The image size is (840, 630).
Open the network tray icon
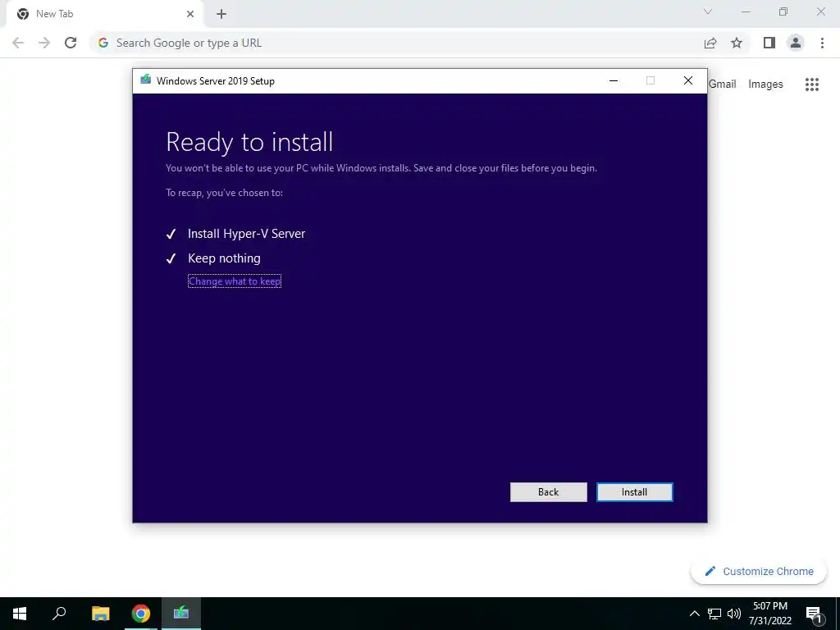coord(714,614)
